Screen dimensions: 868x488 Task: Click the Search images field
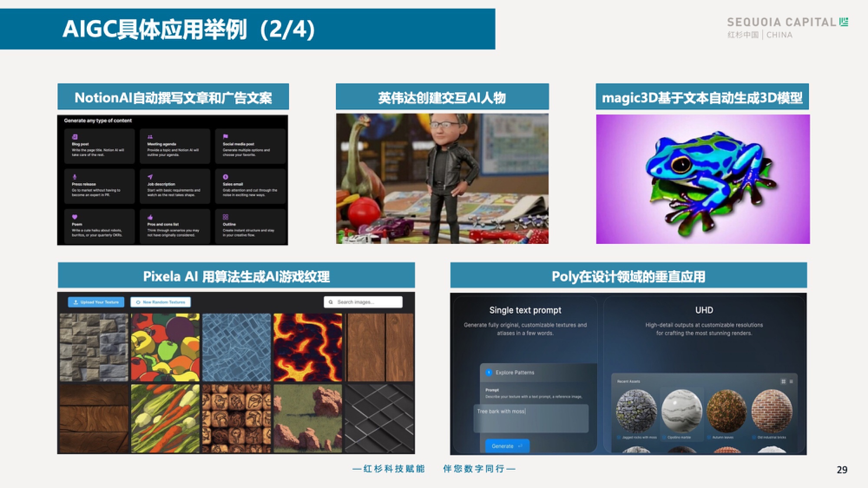363,302
